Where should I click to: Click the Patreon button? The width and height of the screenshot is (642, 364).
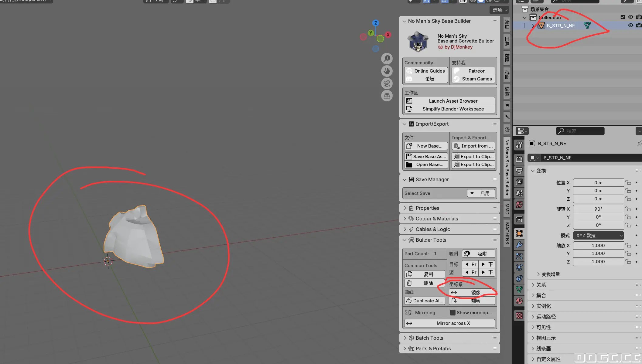click(x=473, y=71)
